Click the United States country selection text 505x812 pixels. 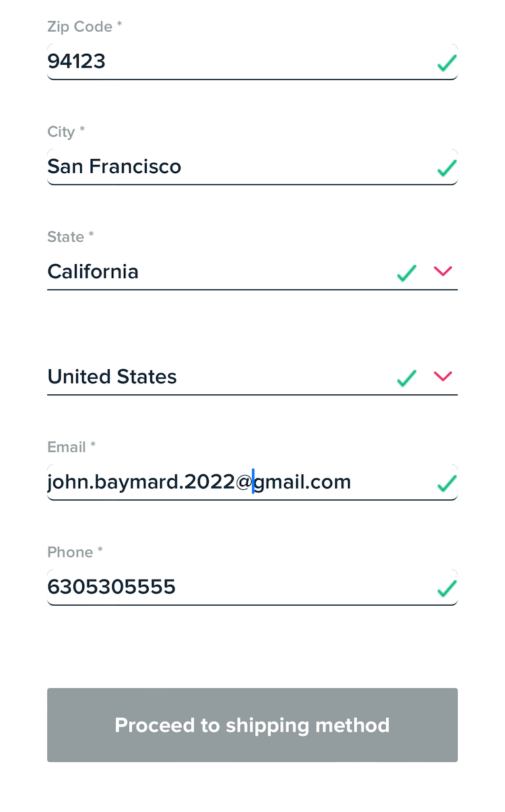[112, 377]
